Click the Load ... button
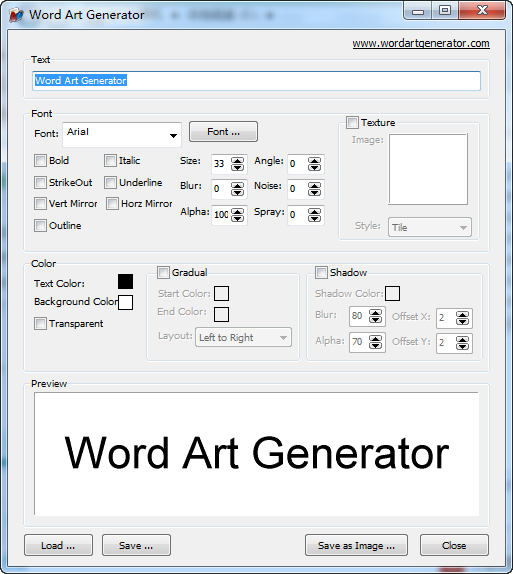 click(58, 545)
